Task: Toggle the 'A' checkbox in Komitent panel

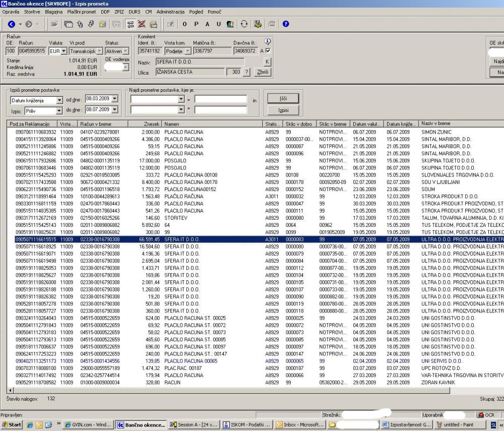Action: [x=268, y=51]
